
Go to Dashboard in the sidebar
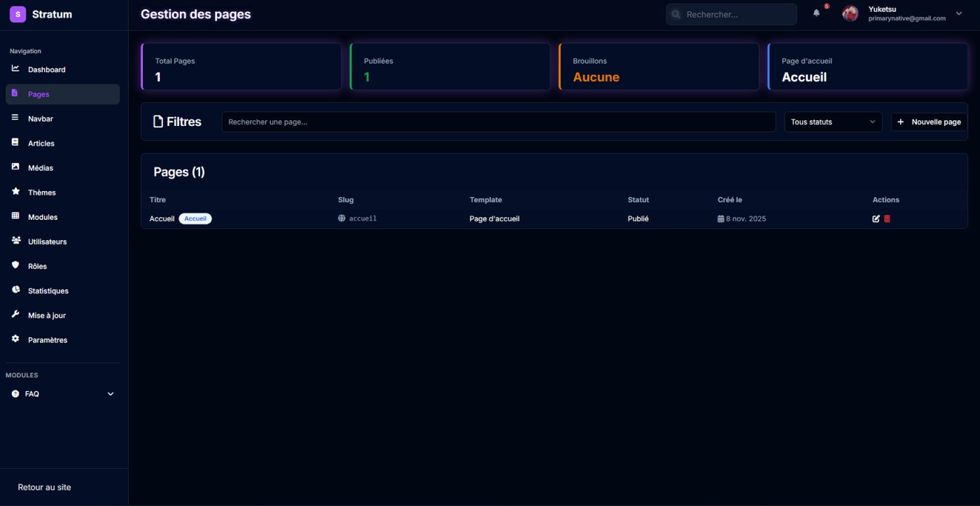click(47, 70)
